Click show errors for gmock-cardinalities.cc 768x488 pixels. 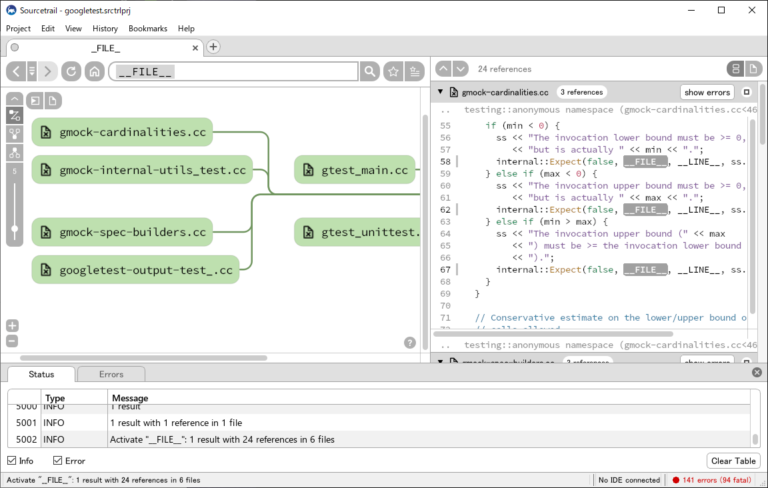click(707, 92)
